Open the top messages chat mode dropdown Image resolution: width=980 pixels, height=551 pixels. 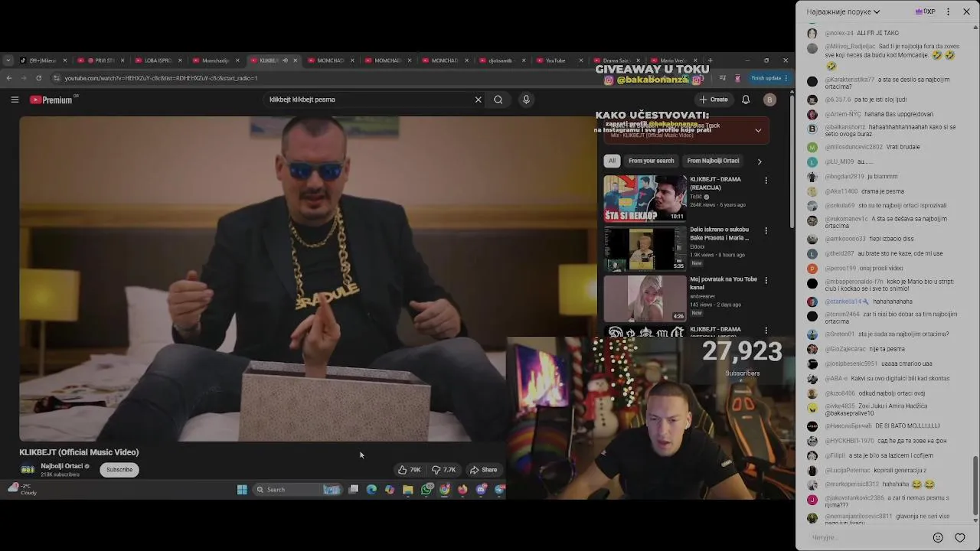843,11
